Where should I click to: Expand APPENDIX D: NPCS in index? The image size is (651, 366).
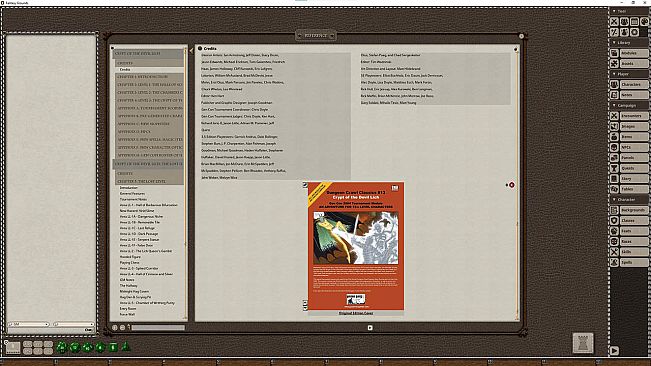click(149, 132)
